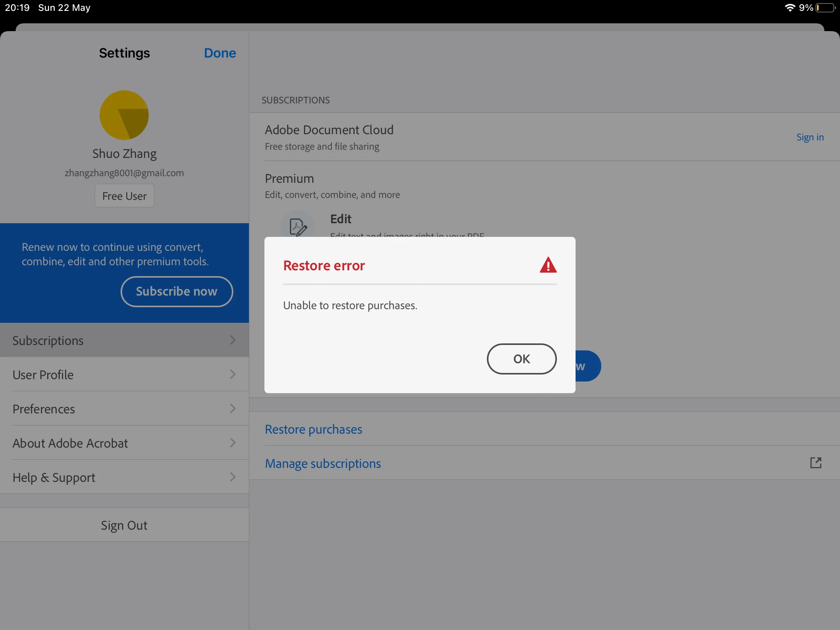Tap the yellow profile avatar
Image resolution: width=840 pixels, height=630 pixels.
[124, 115]
